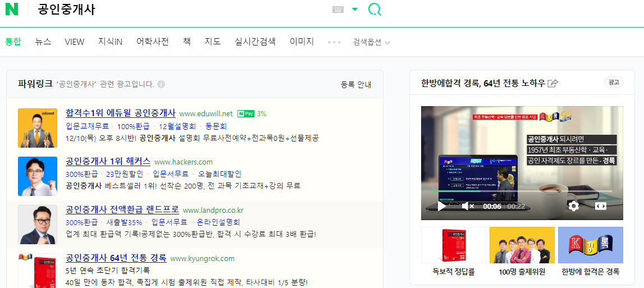This screenshot has height=288, width=644.
Task: Click the 해커스 ad thumbnail
Action: click(x=38, y=176)
